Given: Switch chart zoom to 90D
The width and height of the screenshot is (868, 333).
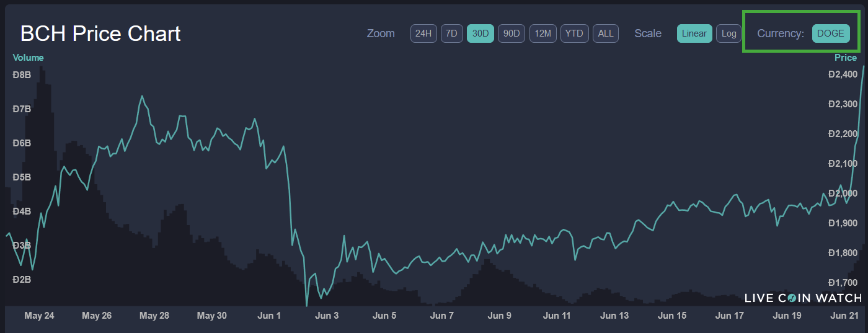Looking at the screenshot, I should pyautogui.click(x=511, y=33).
